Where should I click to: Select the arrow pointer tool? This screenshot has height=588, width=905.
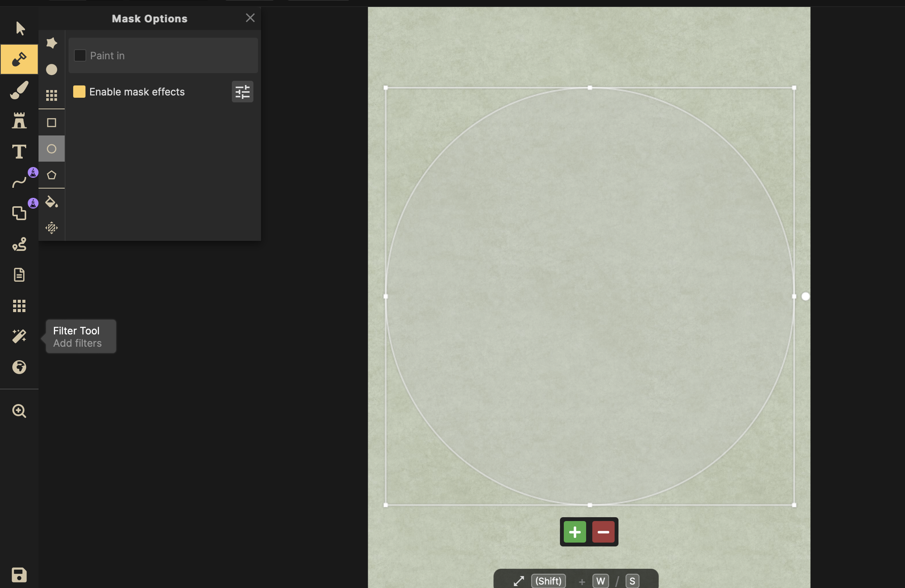click(20, 28)
